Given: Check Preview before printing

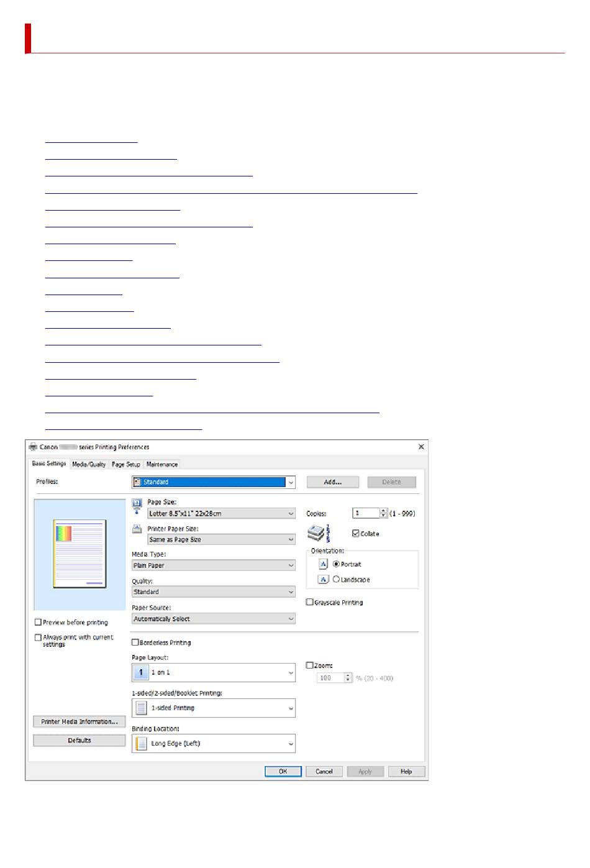Looking at the screenshot, I should point(39,622).
